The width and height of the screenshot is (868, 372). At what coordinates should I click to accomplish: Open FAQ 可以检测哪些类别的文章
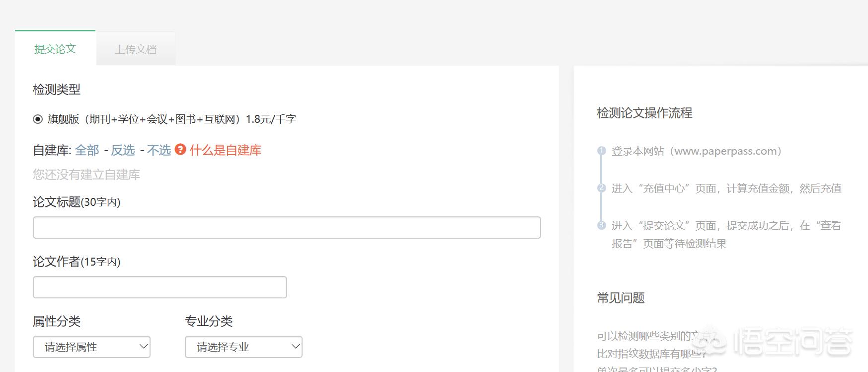click(x=657, y=336)
